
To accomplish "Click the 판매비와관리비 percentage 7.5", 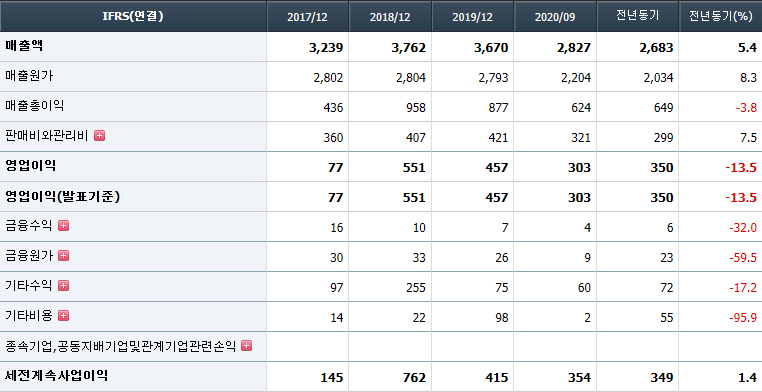I will coord(748,138).
